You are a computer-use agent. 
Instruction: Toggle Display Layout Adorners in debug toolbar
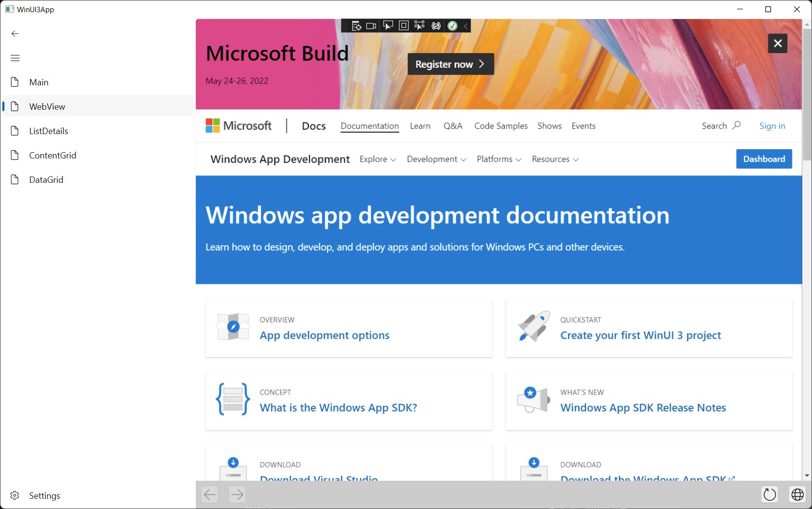pos(404,25)
